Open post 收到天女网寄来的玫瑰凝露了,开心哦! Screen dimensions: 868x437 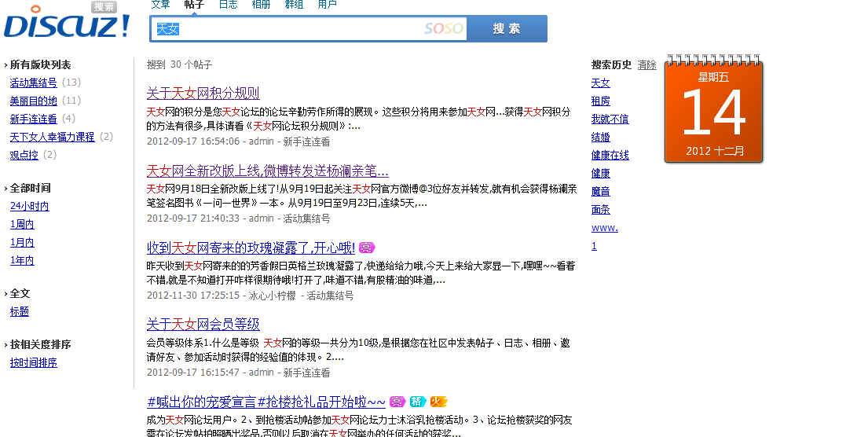251,248
